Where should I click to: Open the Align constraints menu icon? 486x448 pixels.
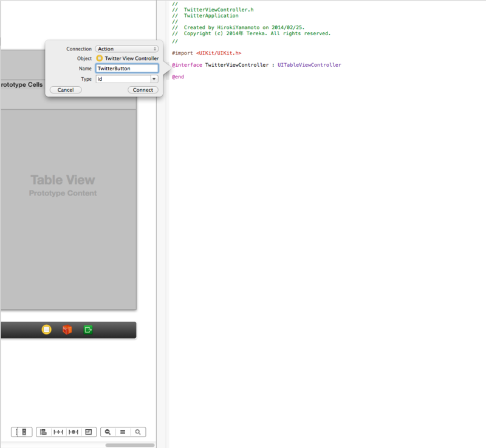43,432
